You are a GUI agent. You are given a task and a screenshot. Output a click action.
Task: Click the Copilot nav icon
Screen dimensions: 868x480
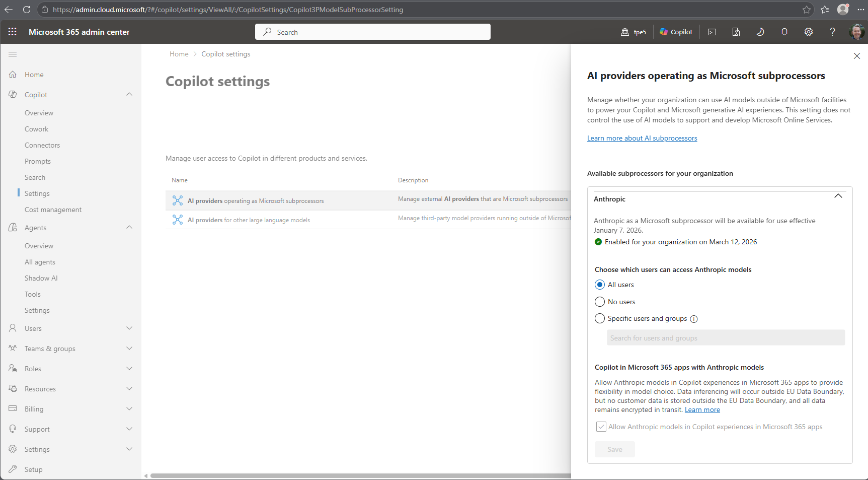click(x=13, y=95)
